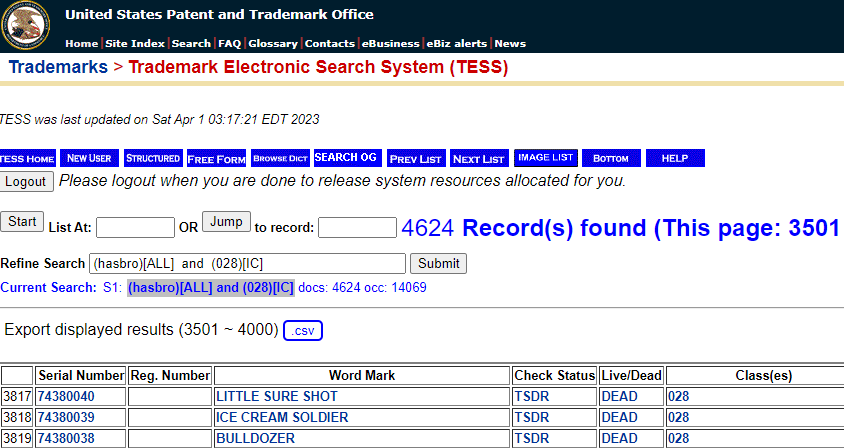Click the Serial Number column header
844x448 pixels.
coord(81,375)
